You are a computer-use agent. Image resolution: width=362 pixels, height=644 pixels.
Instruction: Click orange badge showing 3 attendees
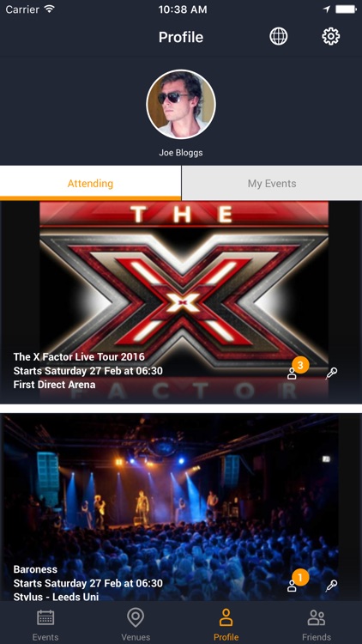[x=300, y=365]
